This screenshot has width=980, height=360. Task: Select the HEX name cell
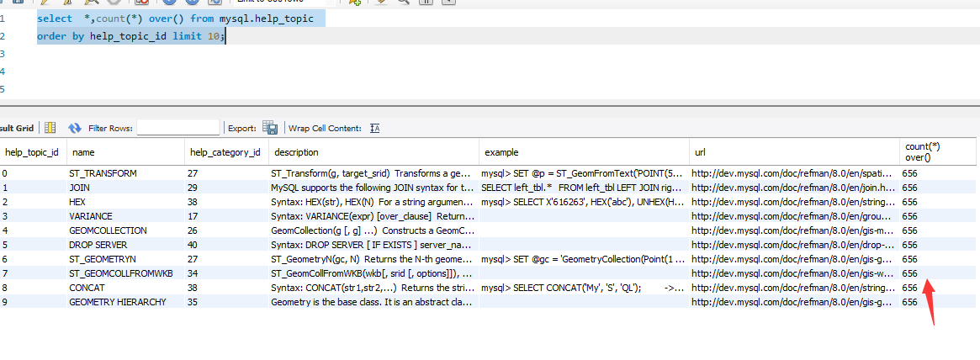pos(125,201)
